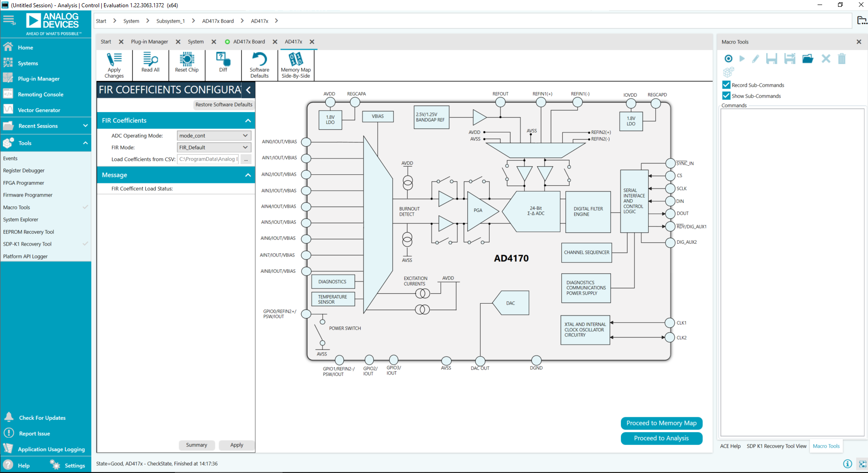Click the Apply button
The width and height of the screenshot is (868, 473).
tap(237, 445)
